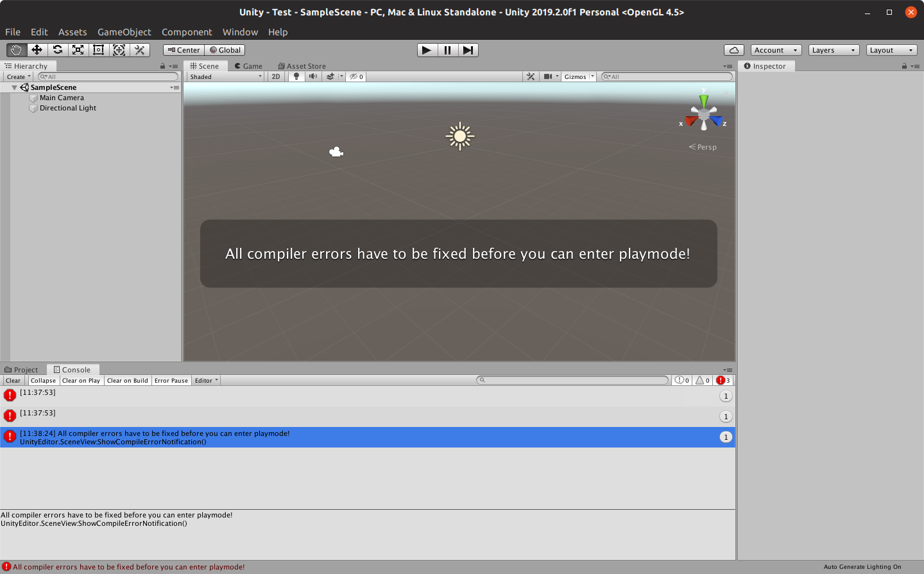Open the Shaded draw mode dropdown
The width and height of the screenshot is (924, 574).
pyautogui.click(x=226, y=77)
